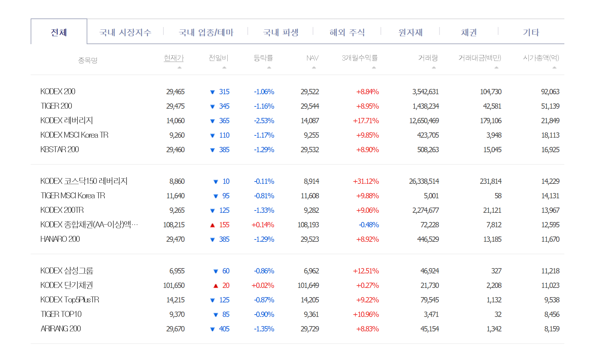Select the 108,215 current price value
Viewport: 595px width, 364px height.
174,225
